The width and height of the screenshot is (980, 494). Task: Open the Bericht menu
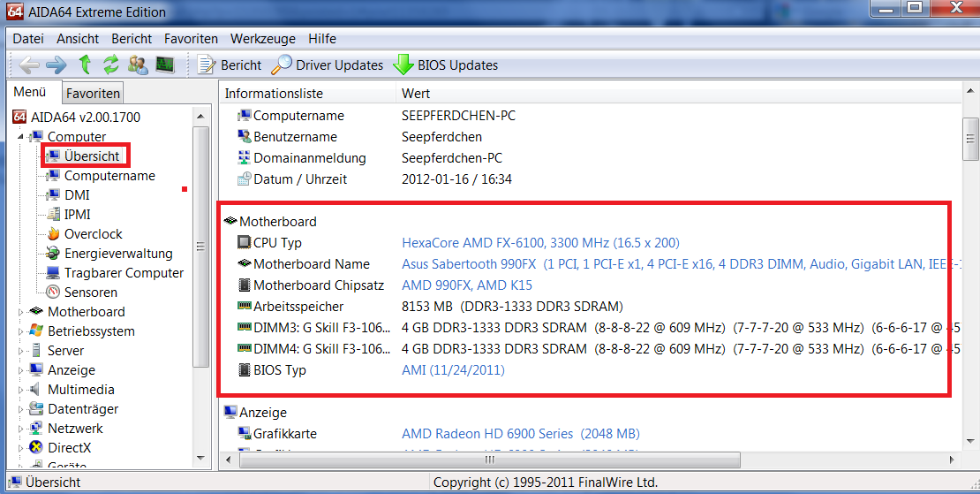point(132,39)
